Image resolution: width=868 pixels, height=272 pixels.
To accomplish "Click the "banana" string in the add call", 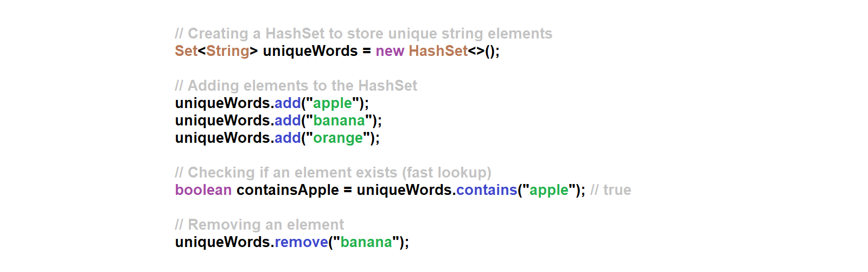I will tap(339, 121).
